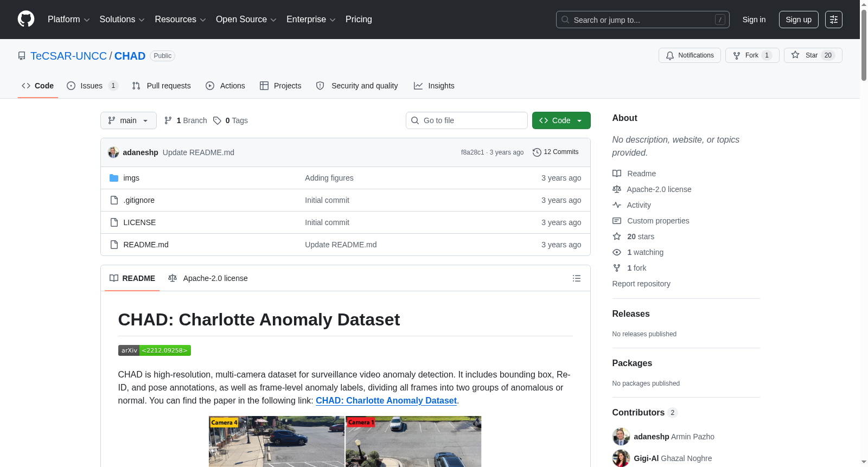Expand the Open Source menu
This screenshot has height=467, width=868.
coord(246,20)
